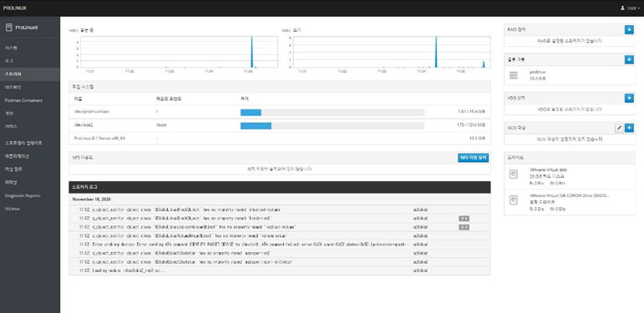Open the 'logical-volume' log entry
The height and width of the screenshot is (313, 644).
tap(280, 227)
